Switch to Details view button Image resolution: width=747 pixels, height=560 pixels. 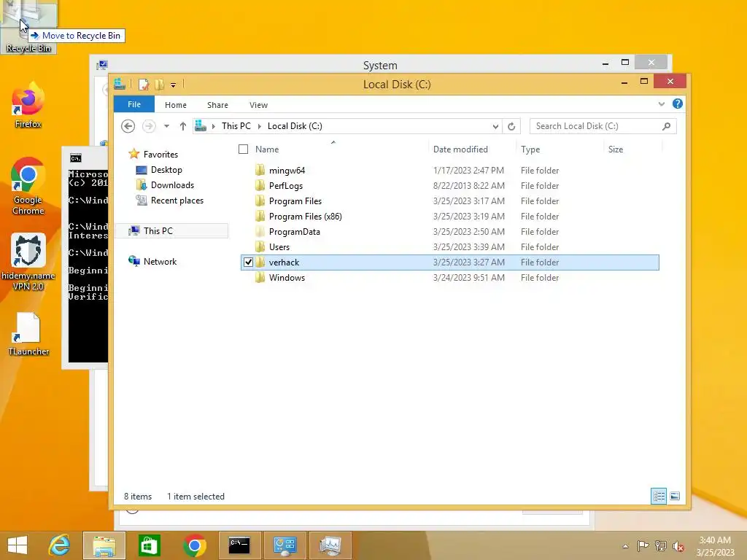(659, 496)
